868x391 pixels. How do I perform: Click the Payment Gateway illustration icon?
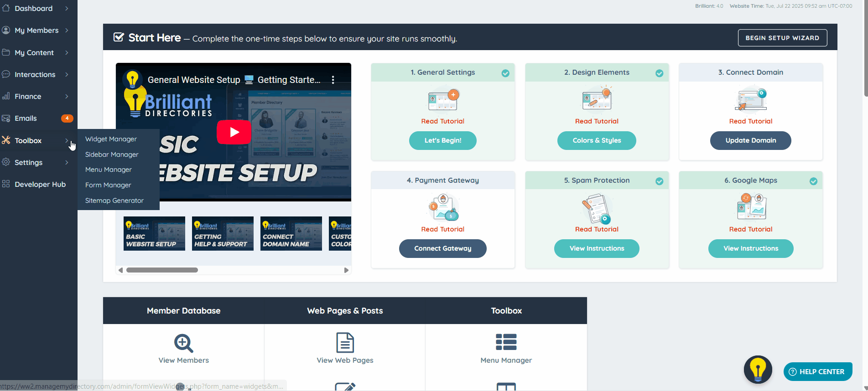pos(443,207)
